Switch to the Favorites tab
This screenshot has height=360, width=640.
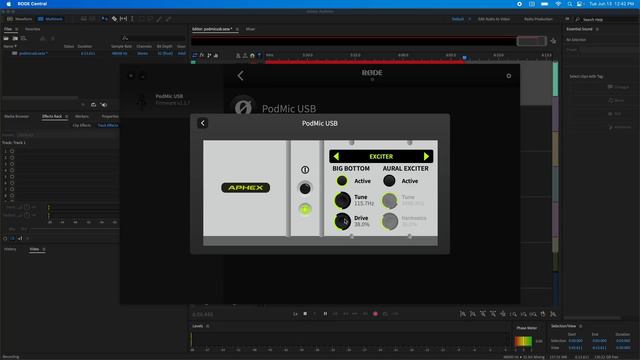pyautogui.click(x=32, y=29)
